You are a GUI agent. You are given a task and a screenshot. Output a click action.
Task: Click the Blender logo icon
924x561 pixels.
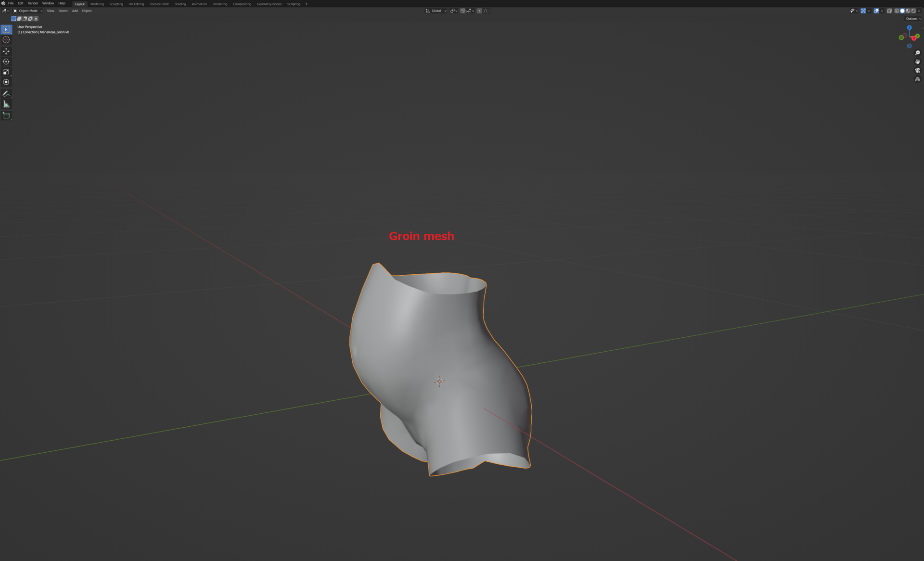pos(3,3)
